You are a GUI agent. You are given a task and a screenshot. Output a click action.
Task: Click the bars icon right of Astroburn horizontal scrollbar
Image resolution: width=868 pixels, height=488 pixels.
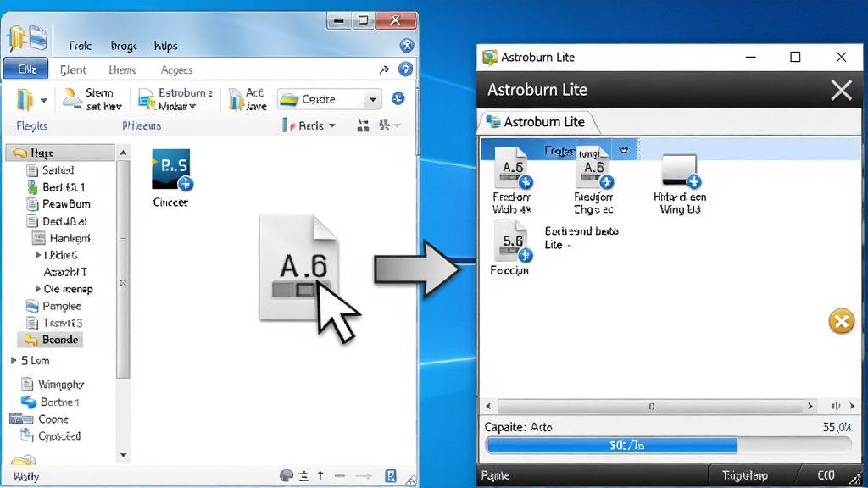coord(836,406)
